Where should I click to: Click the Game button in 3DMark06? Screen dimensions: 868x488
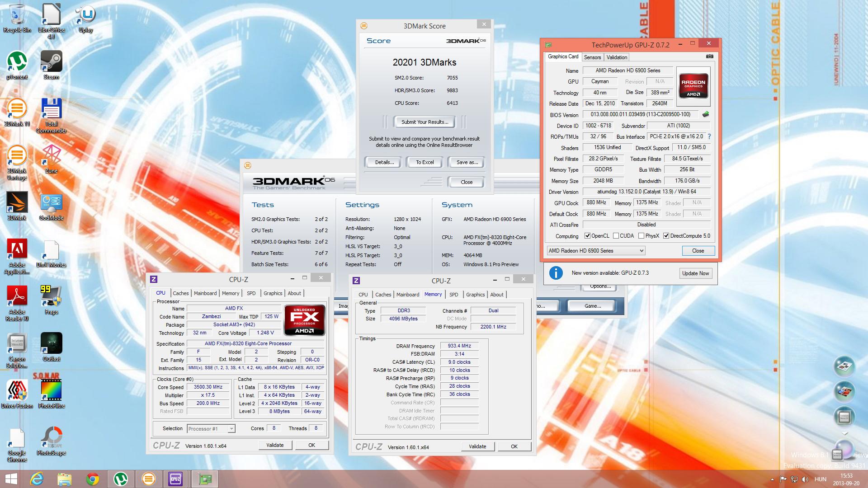pos(592,306)
